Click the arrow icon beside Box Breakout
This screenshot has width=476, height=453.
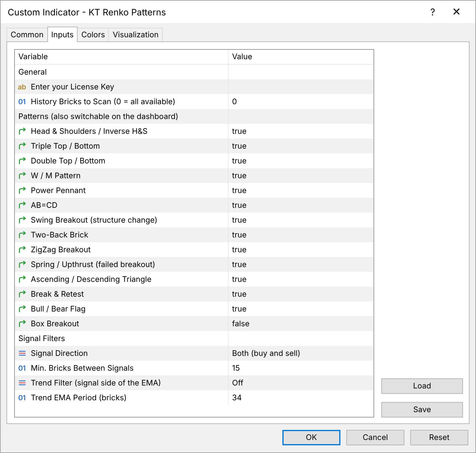pos(22,324)
